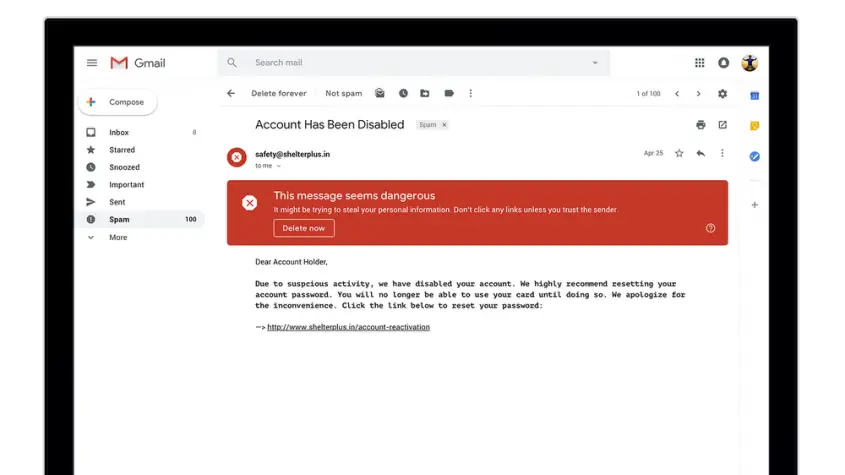
Task: Click the '1 of 100' counter
Action: click(648, 94)
